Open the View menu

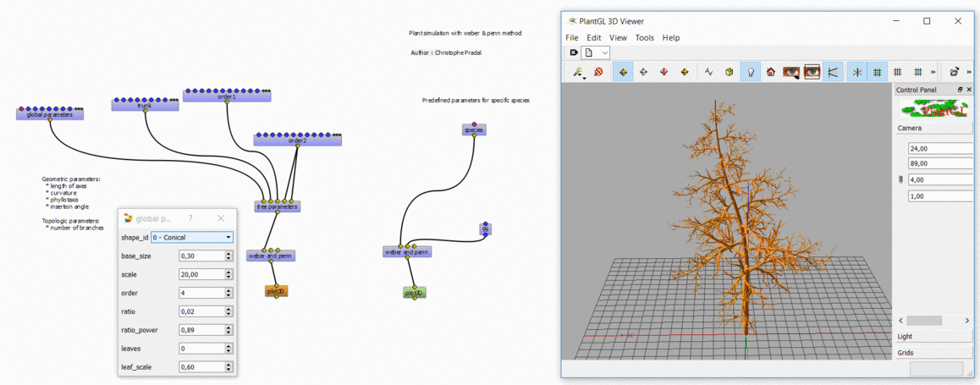618,37
